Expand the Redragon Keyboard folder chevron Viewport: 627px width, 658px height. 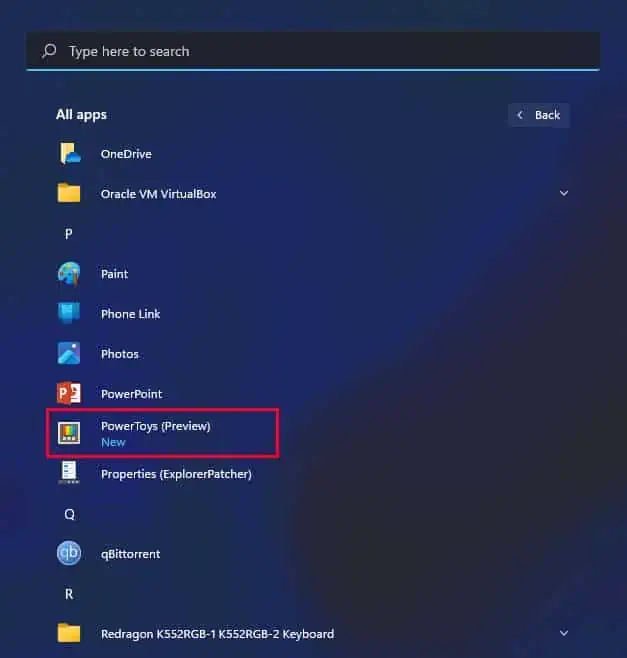[564, 633]
